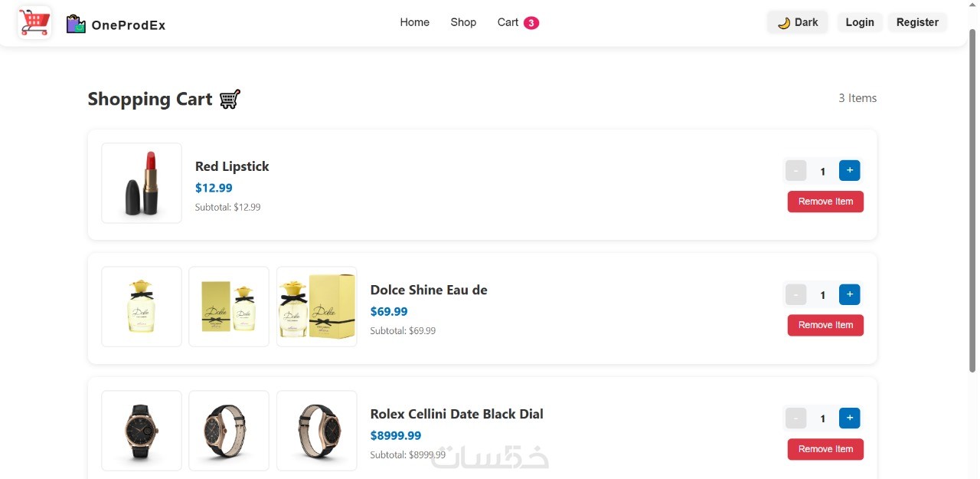Click the Register button
980x479 pixels.
click(916, 22)
